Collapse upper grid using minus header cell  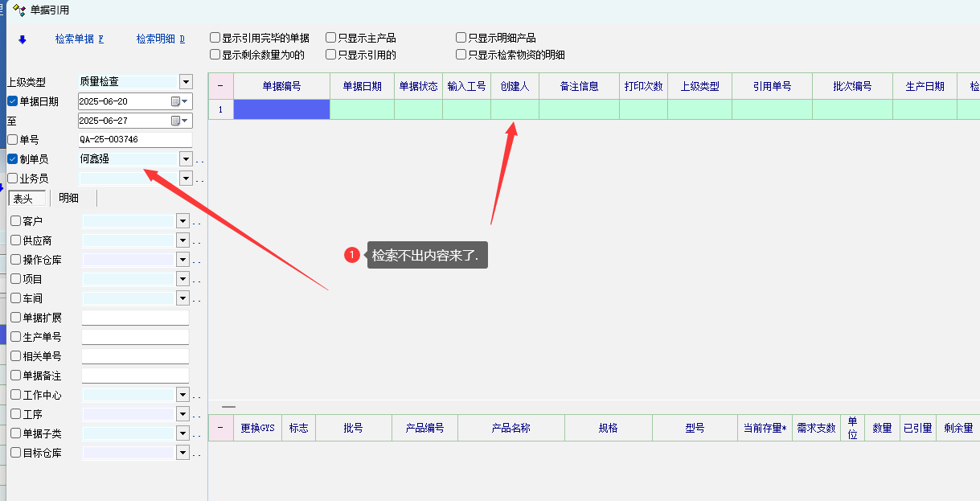click(x=220, y=86)
